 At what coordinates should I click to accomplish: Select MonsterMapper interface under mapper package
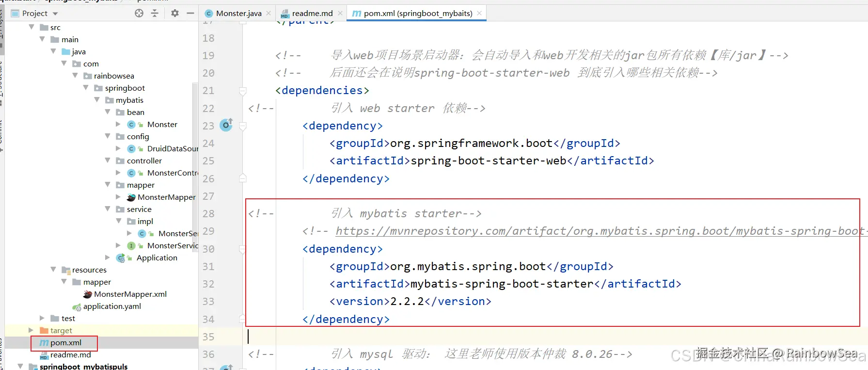coord(166,197)
